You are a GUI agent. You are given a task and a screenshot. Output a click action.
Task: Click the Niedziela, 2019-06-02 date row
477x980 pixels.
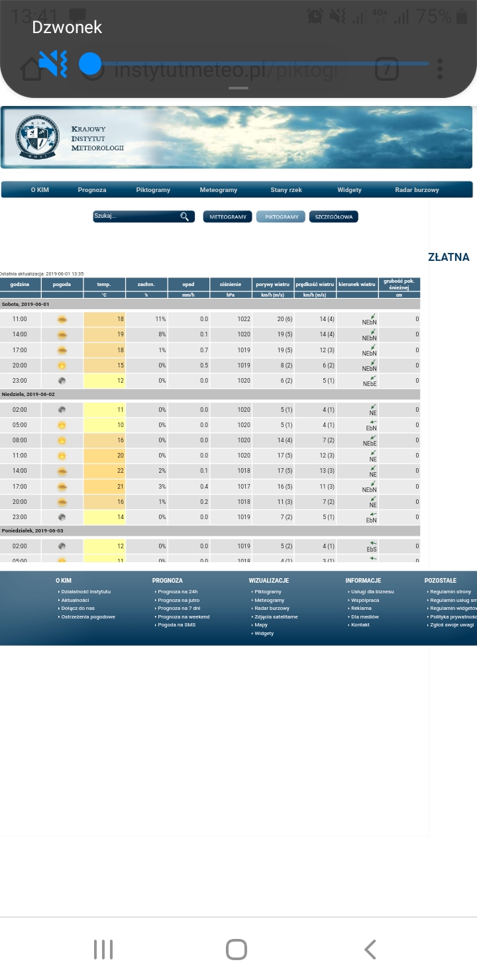[x=210, y=395]
